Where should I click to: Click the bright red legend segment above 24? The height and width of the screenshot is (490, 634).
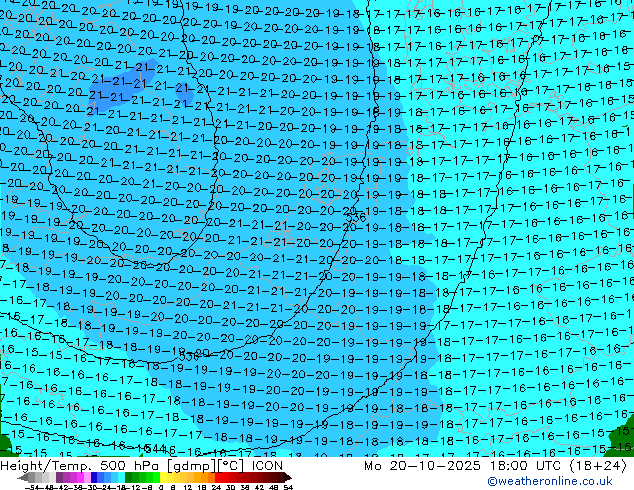tap(218, 477)
